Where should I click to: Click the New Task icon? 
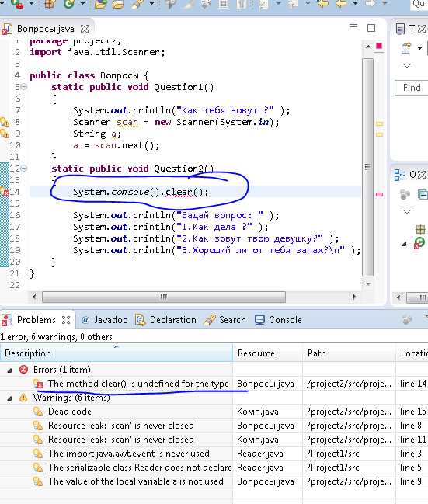[406, 48]
